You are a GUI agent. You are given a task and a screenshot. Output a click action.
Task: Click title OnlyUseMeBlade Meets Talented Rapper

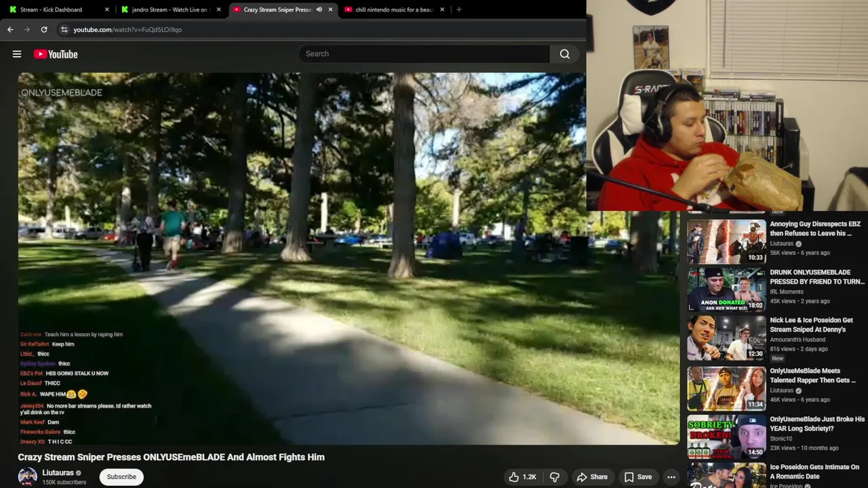(x=813, y=375)
